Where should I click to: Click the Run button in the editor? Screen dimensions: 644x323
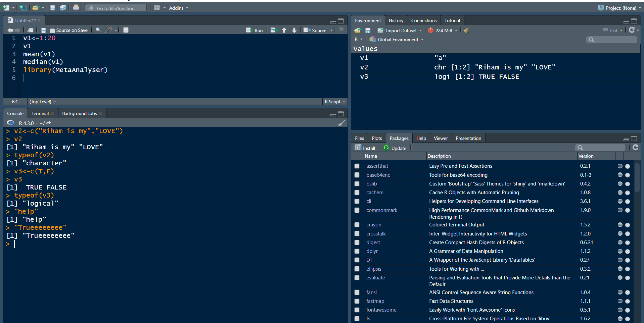[x=255, y=30]
